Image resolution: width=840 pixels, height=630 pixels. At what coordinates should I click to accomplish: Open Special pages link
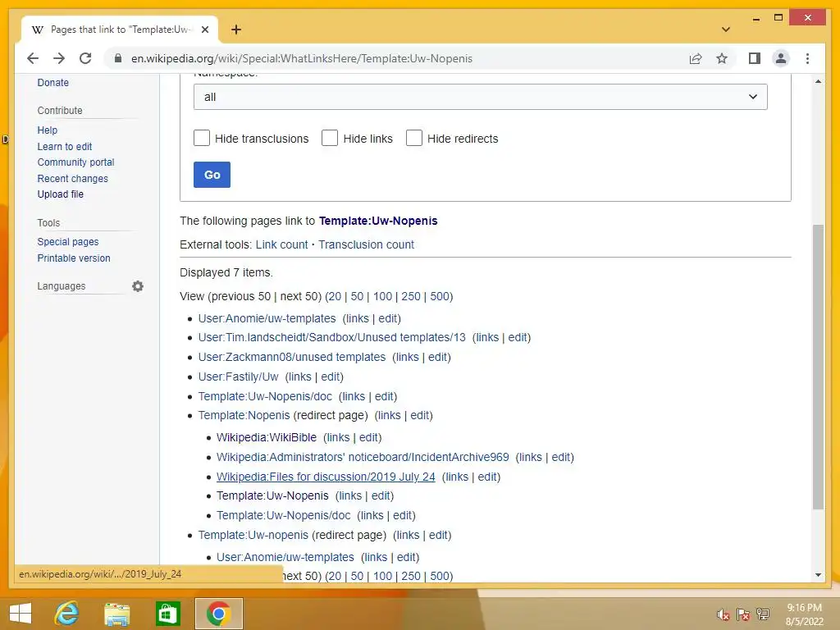tap(67, 242)
